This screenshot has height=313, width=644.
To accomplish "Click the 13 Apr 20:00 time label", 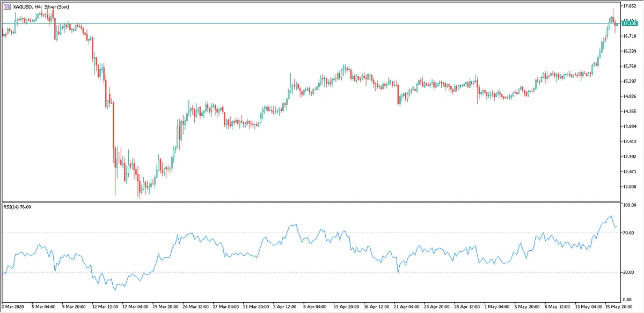I will 346,307.
